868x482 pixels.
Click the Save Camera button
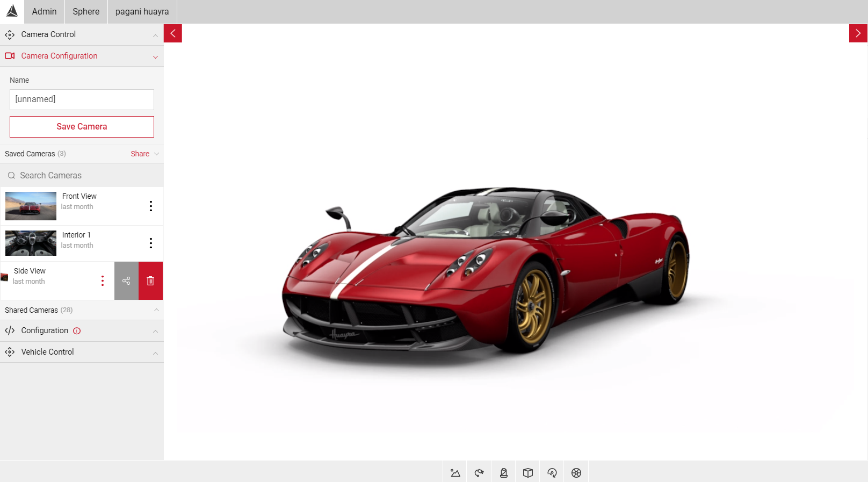(x=82, y=127)
